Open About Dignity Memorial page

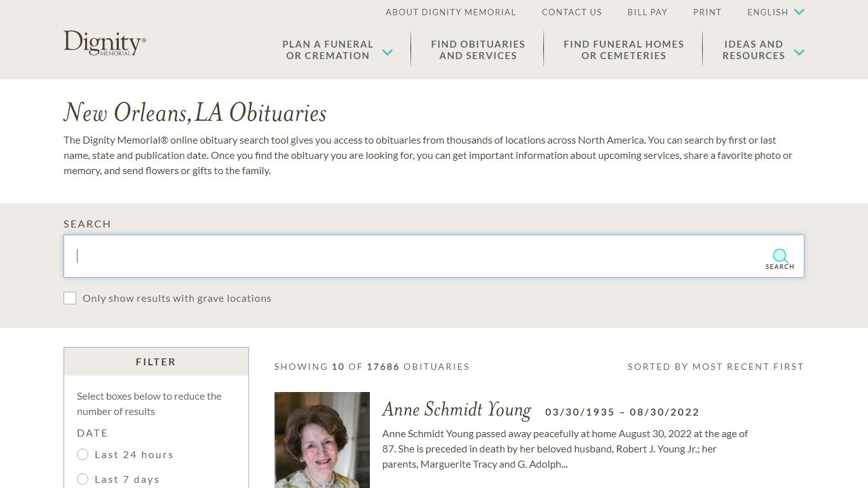[x=451, y=12]
